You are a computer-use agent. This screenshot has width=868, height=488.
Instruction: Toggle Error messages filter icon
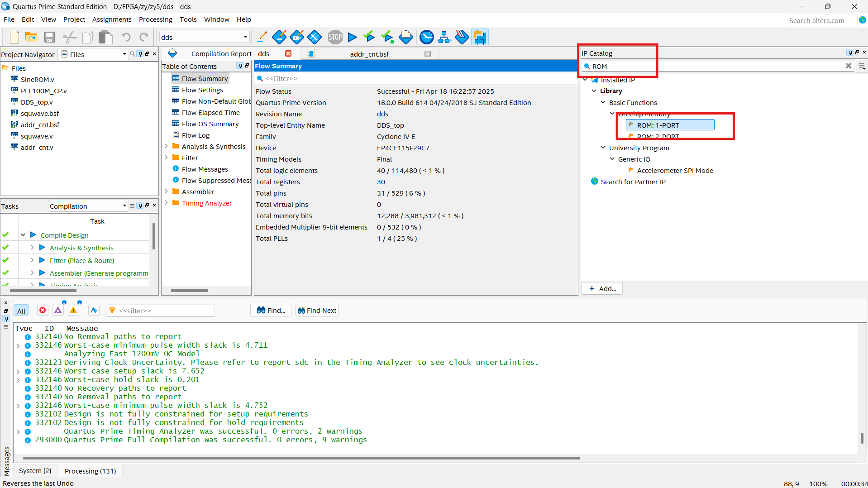[x=43, y=311]
